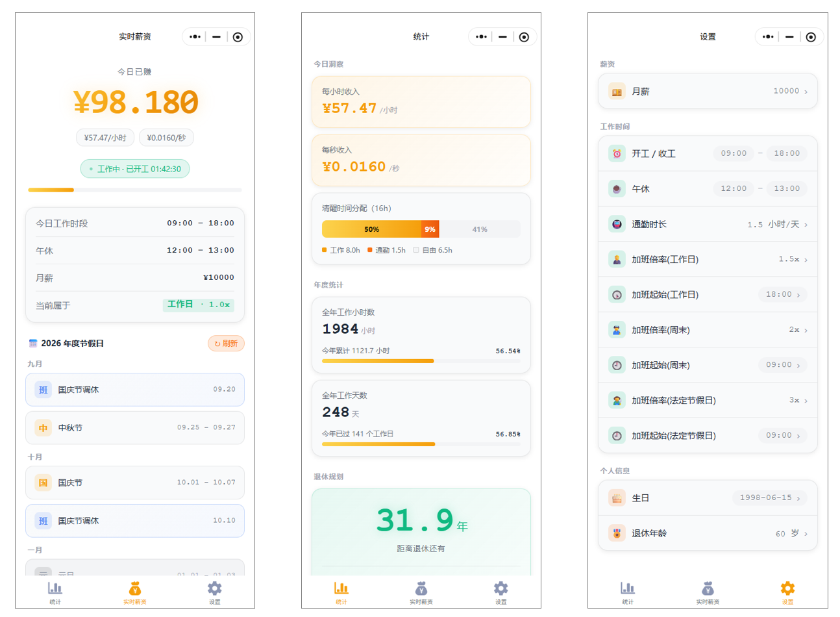Open 设置 tab on the 统计 screen
Viewport: 840px width, 617px height.
point(501,593)
